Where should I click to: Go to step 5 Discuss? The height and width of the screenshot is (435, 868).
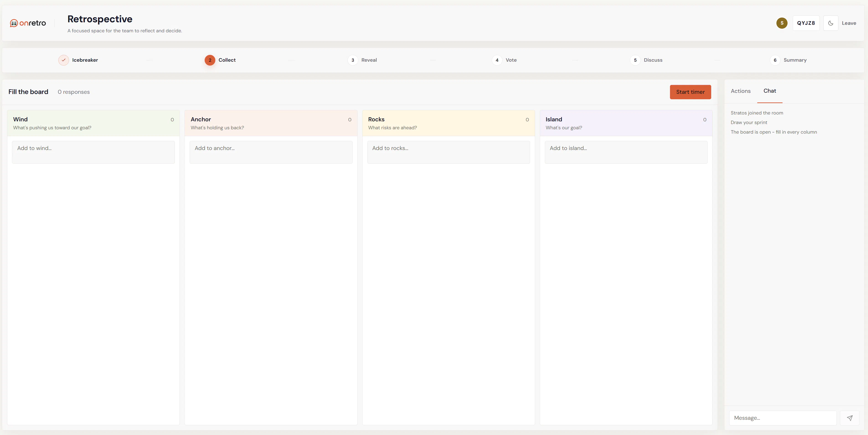pos(646,60)
